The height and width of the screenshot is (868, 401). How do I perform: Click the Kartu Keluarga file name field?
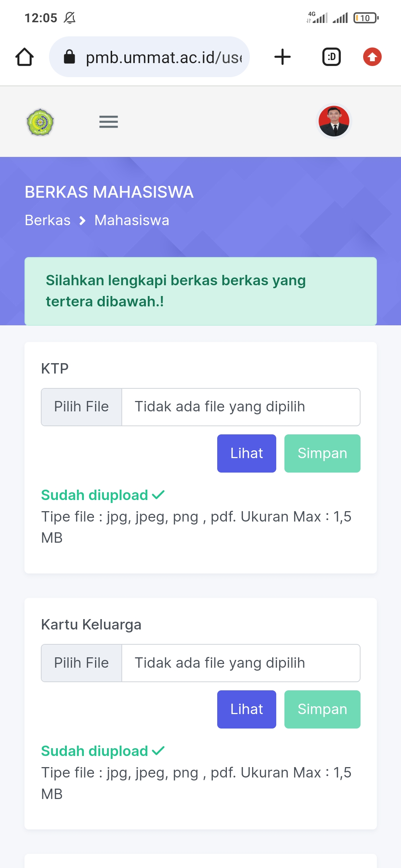(x=241, y=663)
